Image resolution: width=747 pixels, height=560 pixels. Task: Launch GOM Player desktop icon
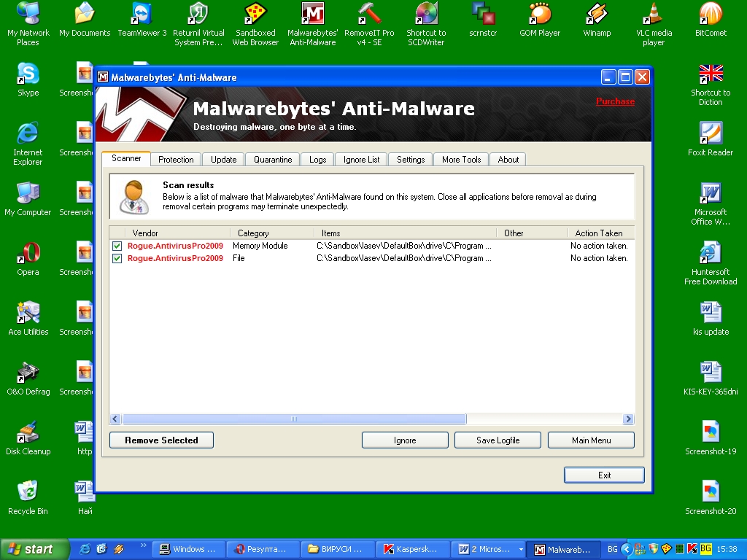[540, 20]
